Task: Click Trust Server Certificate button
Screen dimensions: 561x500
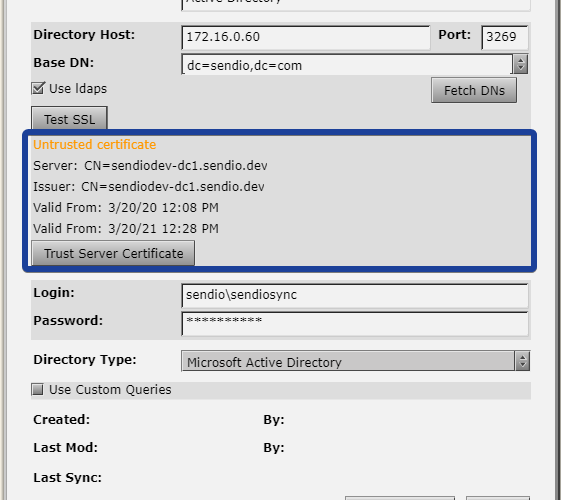Action: pyautogui.click(x=113, y=253)
